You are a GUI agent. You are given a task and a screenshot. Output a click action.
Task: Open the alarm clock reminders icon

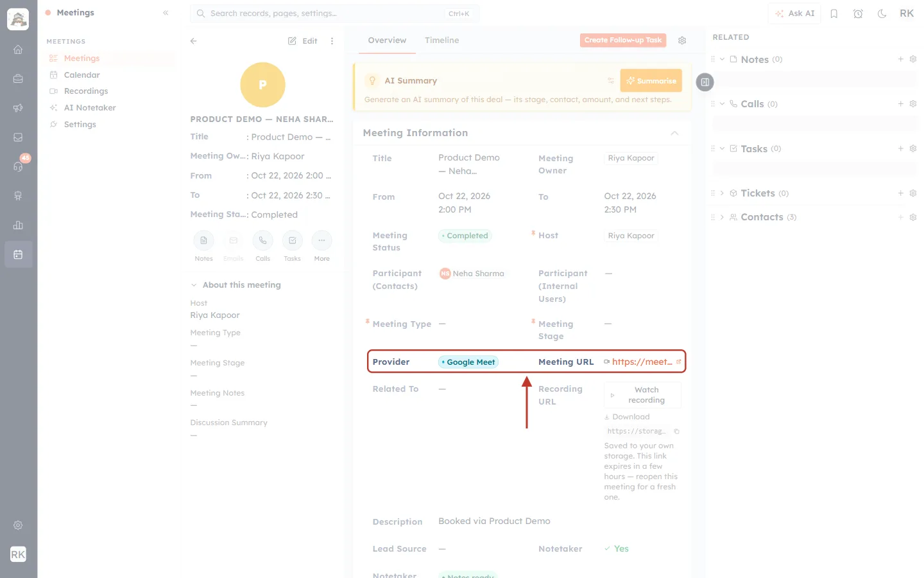[x=858, y=13]
